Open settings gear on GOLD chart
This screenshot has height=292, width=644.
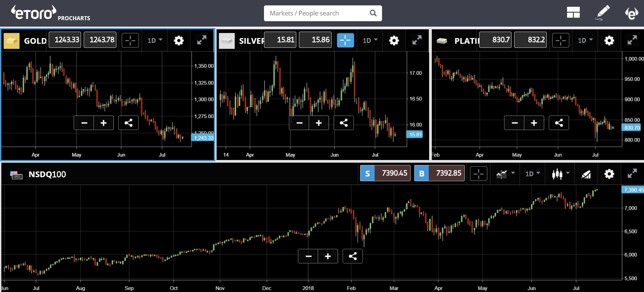[x=179, y=40]
